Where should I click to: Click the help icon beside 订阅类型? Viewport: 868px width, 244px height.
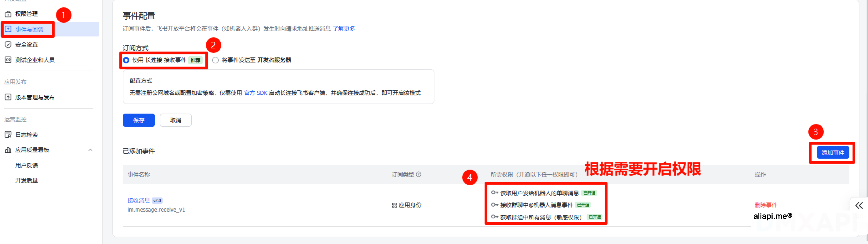[x=419, y=174]
